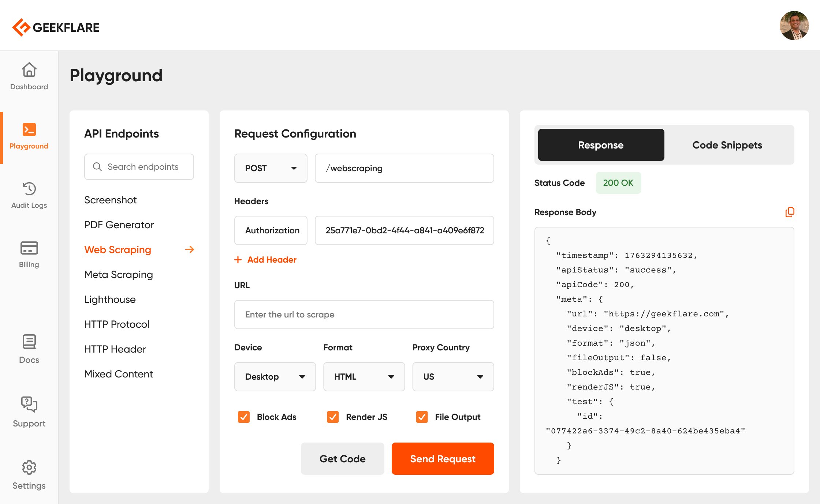This screenshot has width=820, height=504.
Task: Select the Dashboard home icon
Action: point(29,70)
